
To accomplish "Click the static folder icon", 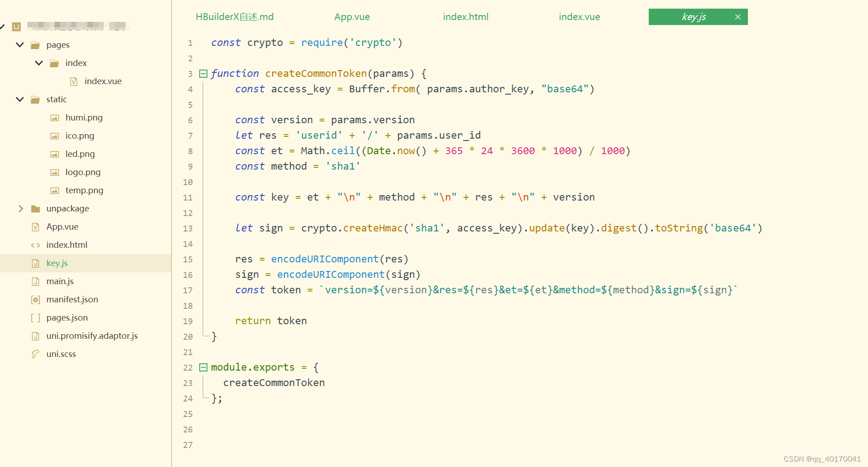I will tap(35, 100).
